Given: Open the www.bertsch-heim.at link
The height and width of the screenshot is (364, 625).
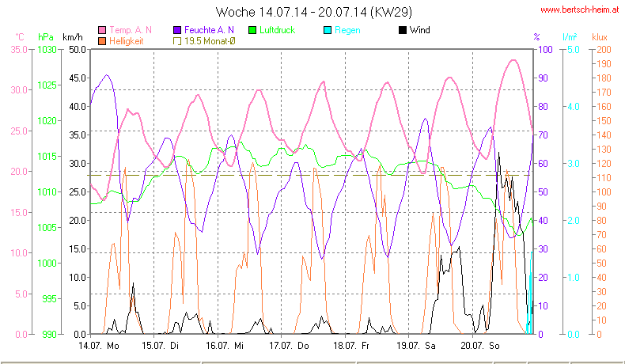Looking at the screenshot, I should (580, 10).
